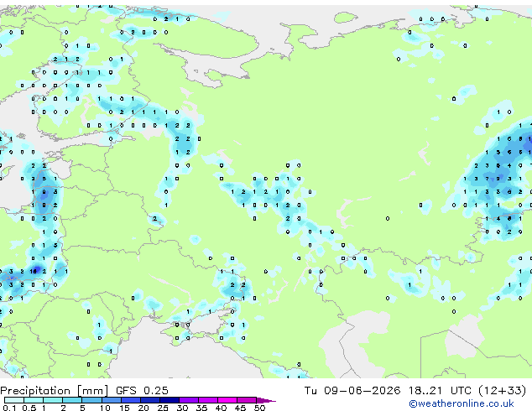Click the (12+33) forecast offset text

click(x=503, y=391)
